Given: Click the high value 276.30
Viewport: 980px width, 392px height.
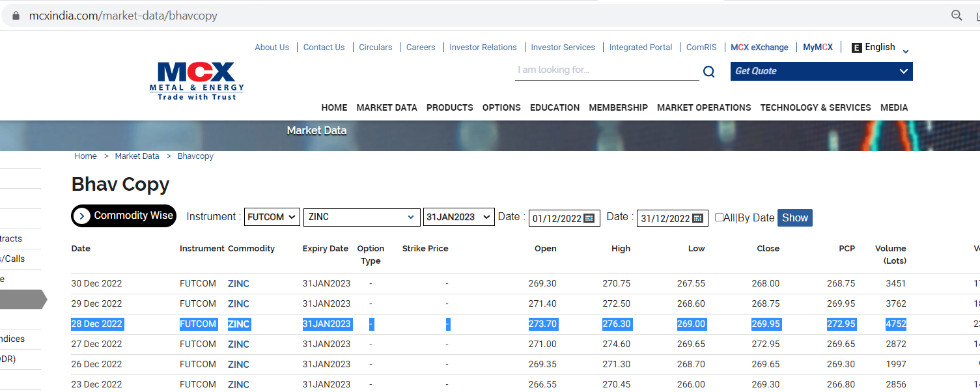Looking at the screenshot, I should coord(616,324).
